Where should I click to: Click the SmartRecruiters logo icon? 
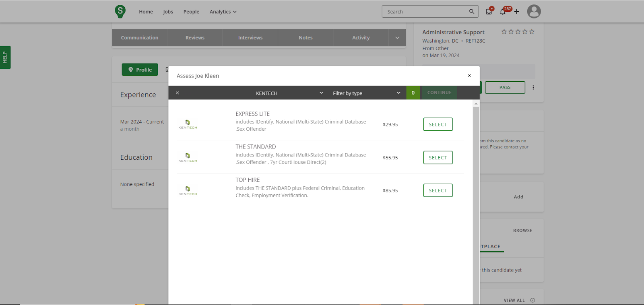[x=120, y=11]
